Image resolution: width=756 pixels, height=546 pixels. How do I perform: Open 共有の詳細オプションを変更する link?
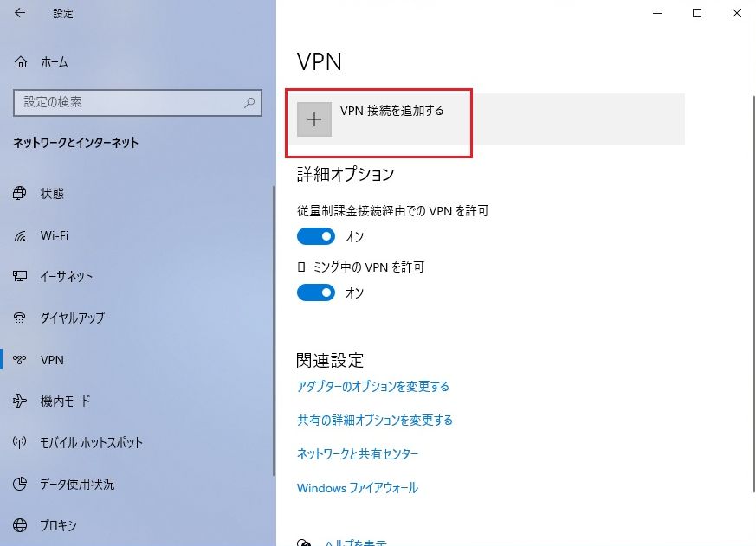[375, 421]
